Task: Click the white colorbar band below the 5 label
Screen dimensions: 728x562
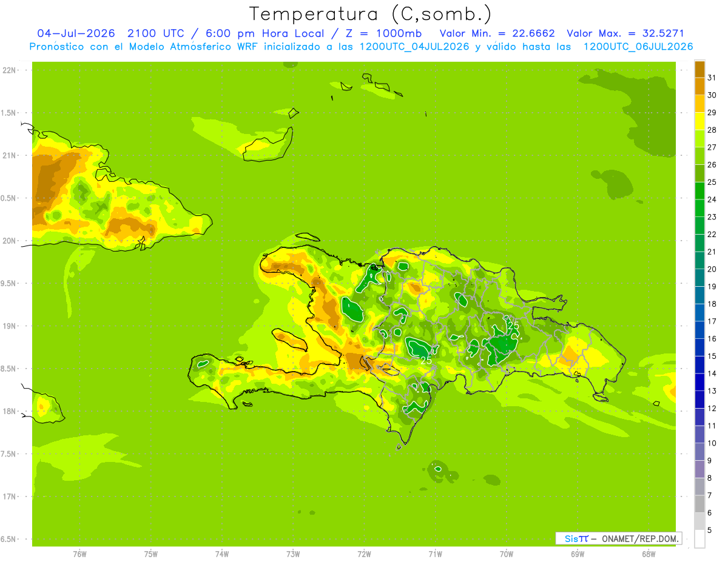Action: (699, 539)
